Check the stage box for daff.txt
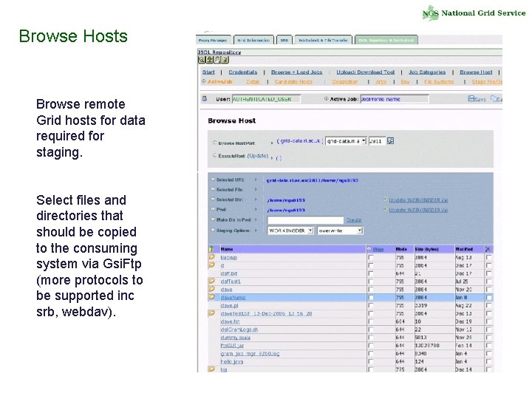This screenshot has height=399, width=532. 371,273
